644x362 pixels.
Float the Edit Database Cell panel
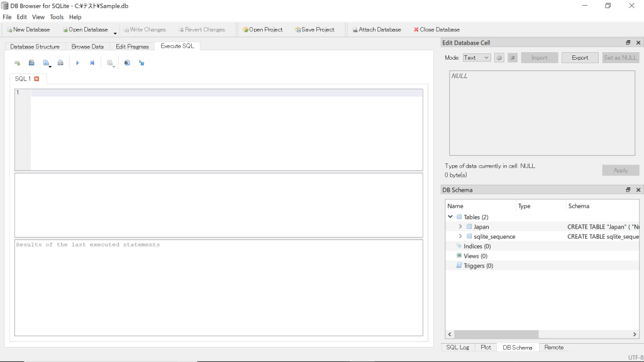628,43
